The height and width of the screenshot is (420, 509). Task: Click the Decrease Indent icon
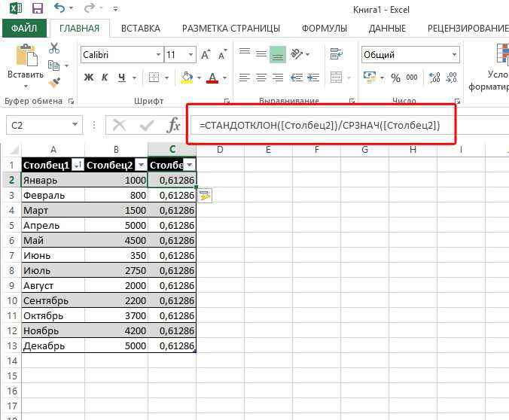pos(297,78)
